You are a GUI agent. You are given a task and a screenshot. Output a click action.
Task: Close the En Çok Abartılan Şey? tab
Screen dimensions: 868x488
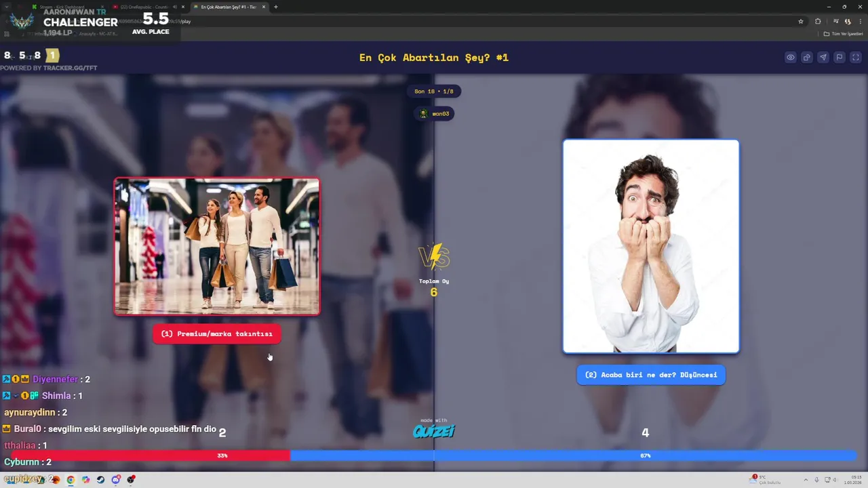pos(264,7)
